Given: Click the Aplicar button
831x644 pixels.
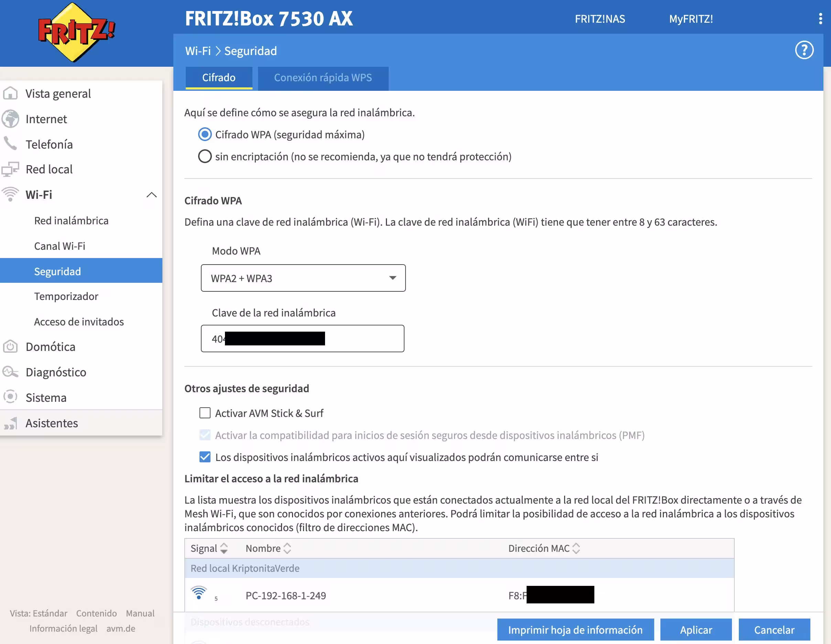Looking at the screenshot, I should [696, 630].
